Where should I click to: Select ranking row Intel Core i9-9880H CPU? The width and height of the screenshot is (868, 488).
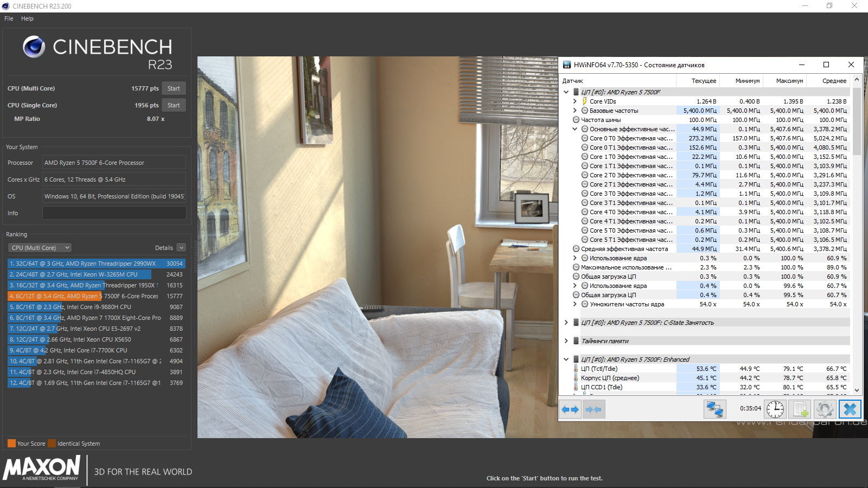tap(96, 307)
